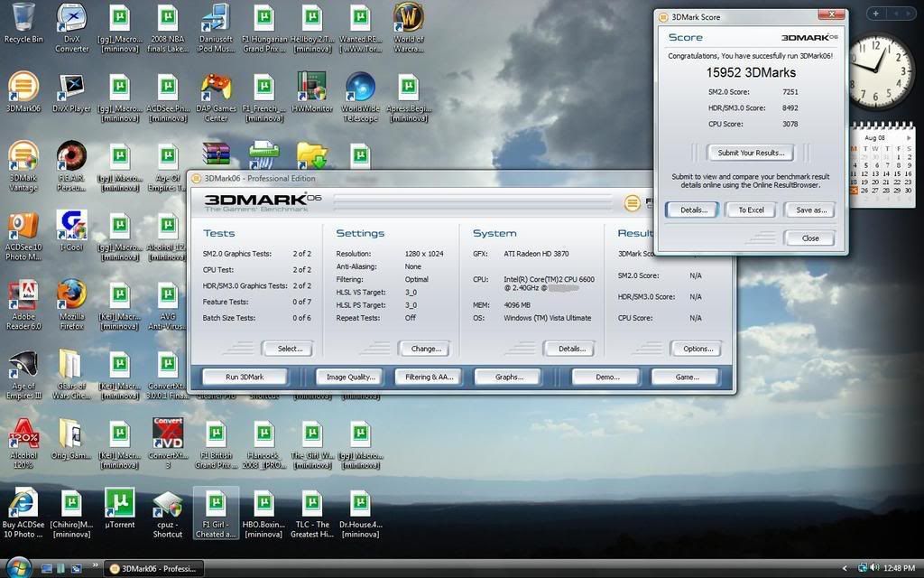Viewport: 924px width, 578px height.
Task: Click the 3DMark06 desktop shortcut
Action: coord(23,91)
